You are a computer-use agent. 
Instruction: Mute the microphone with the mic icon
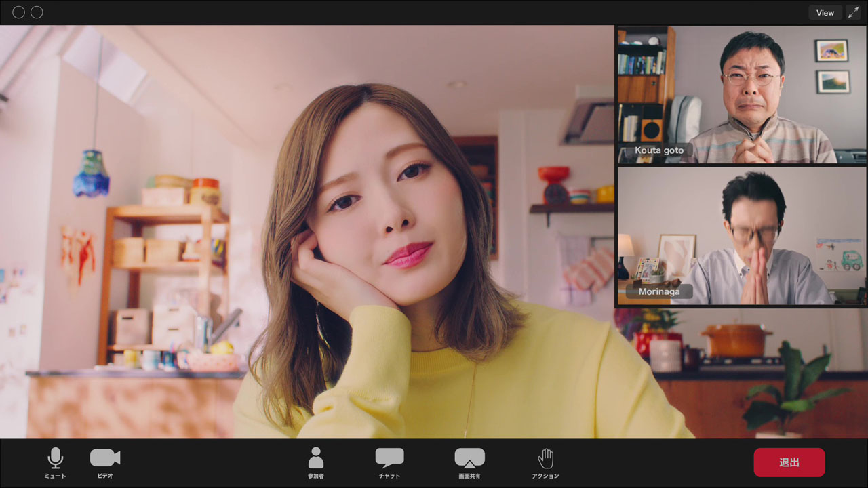pos(56,458)
